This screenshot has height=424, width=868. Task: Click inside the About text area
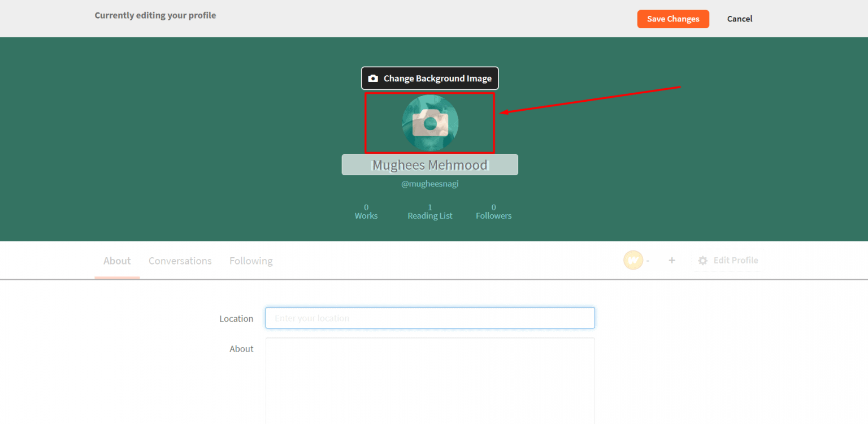click(x=429, y=379)
